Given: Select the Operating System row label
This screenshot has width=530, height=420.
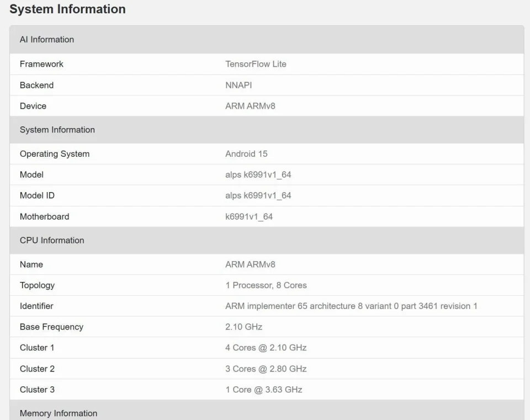Looking at the screenshot, I should tap(55, 154).
